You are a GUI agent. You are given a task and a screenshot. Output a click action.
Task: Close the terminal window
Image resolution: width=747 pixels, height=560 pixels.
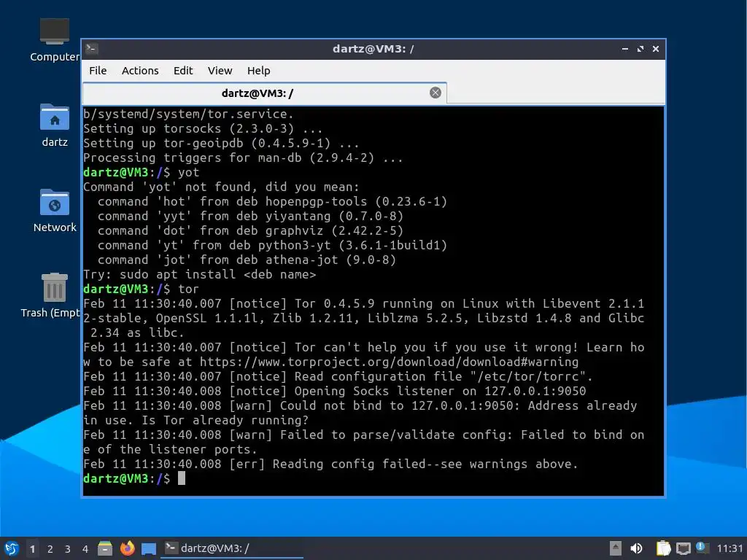point(656,49)
